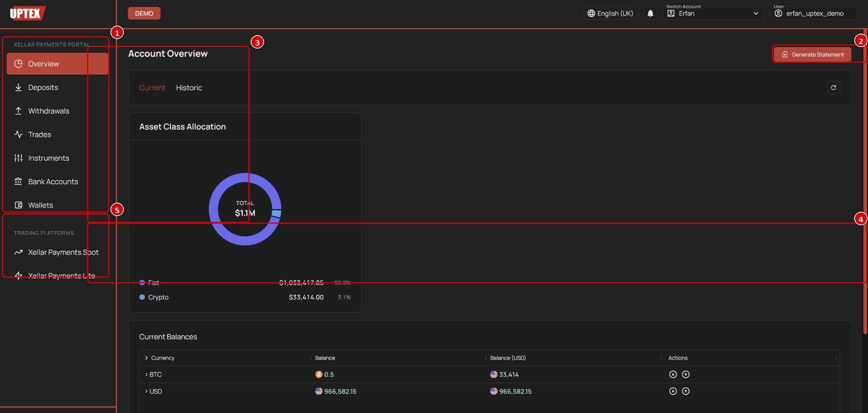868x413 pixels.
Task: Click the $33,414.00 Crypto value
Action: 306,297
